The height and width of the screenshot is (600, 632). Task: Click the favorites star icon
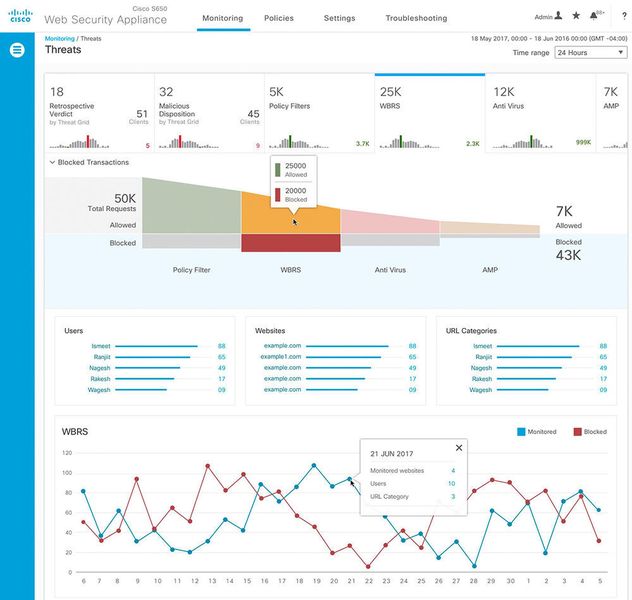point(576,16)
